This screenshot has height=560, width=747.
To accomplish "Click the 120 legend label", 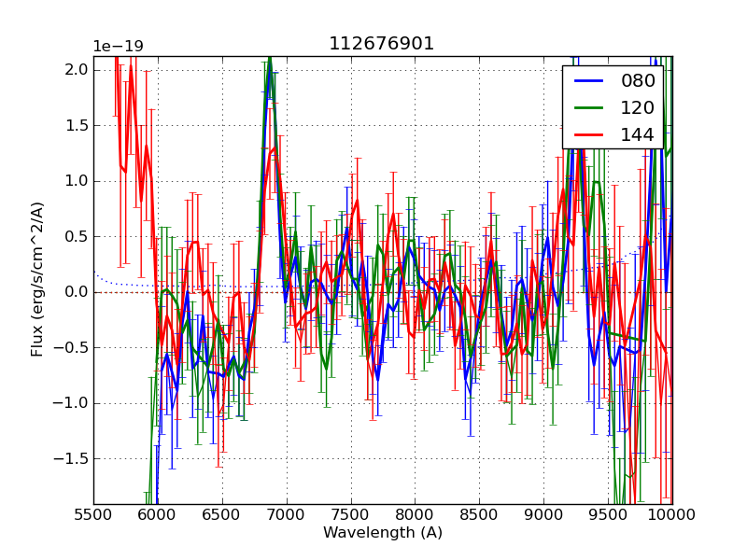I will [x=638, y=108].
